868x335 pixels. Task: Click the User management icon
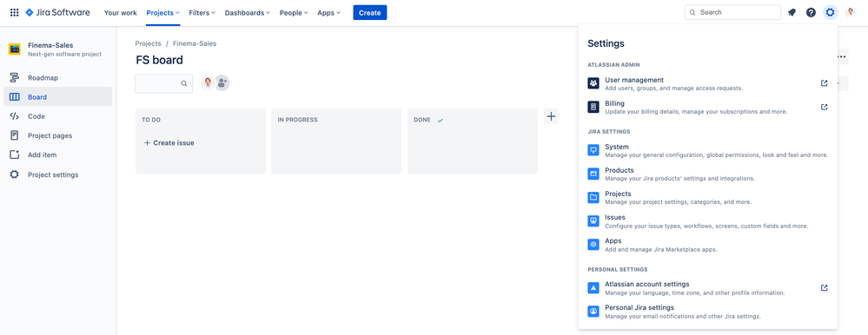(x=593, y=83)
